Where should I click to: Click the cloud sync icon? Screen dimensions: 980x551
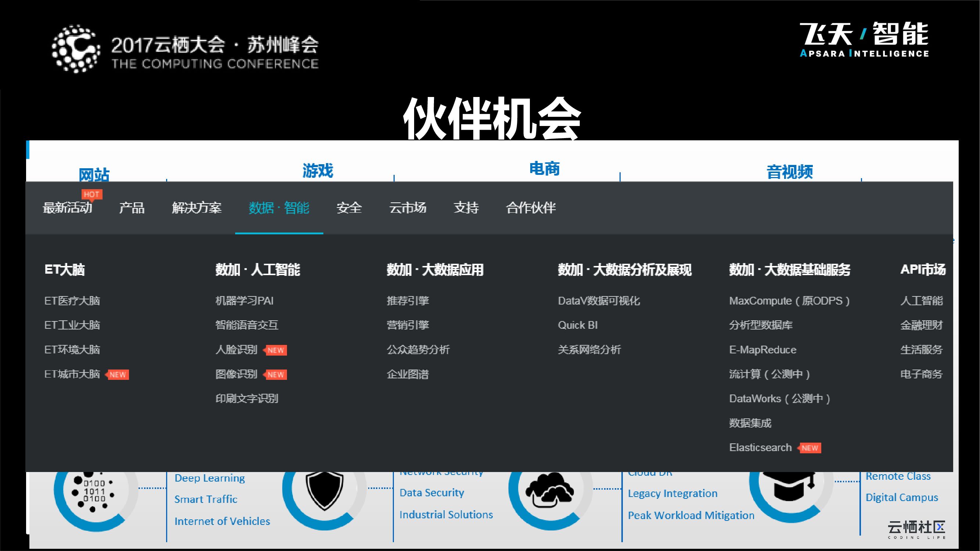pyautogui.click(x=549, y=490)
